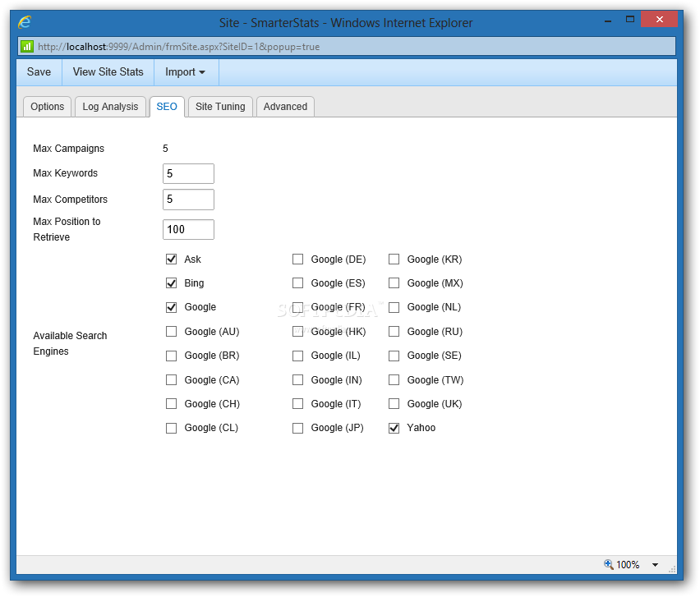Check the Google (TW) checkbox
This screenshot has height=597, width=700.
[x=394, y=379]
